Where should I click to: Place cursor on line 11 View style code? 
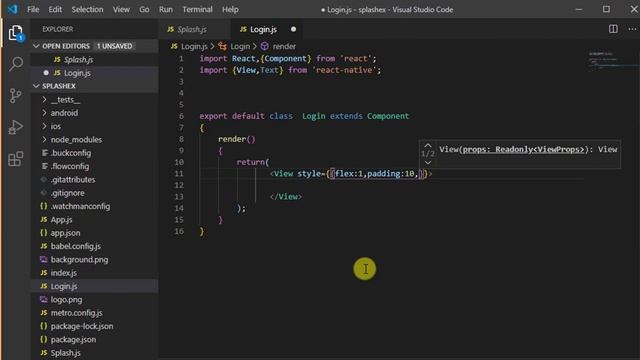(x=350, y=174)
